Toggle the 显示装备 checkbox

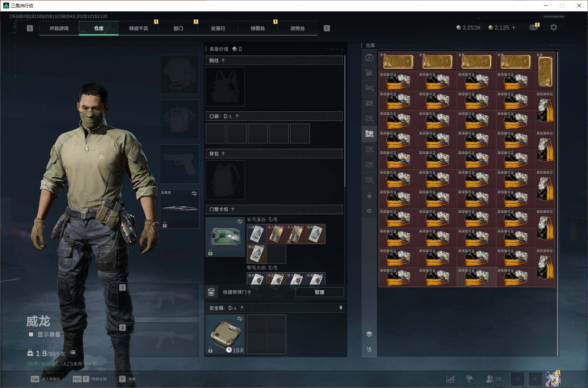pyautogui.click(x=31, y=334)
